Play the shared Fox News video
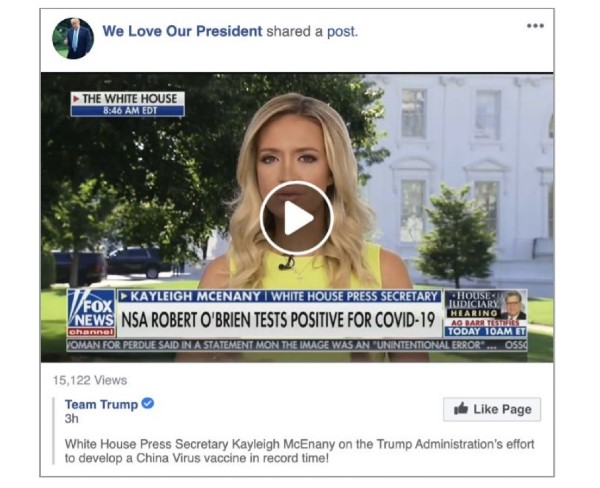Screen dimensions: 600x488 (x=297, y=218)
